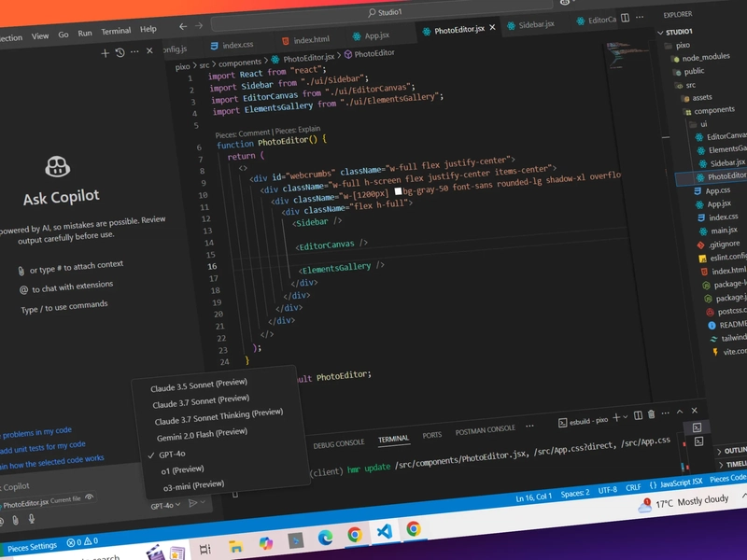The image size is (747, 560).
Task: Click the split terminal icon
Action: [x=638, y=415]
